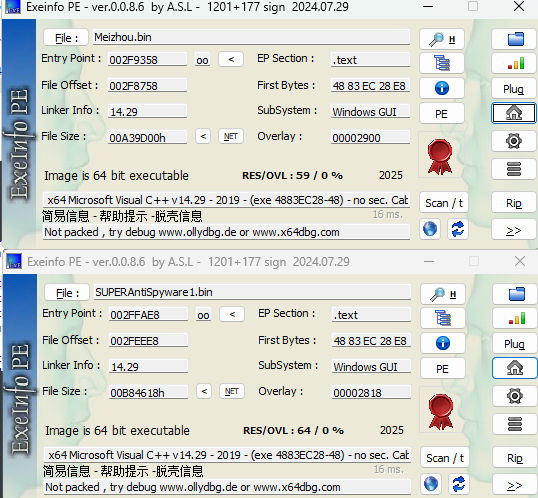Click Overlay value 00002900

pyautogui.click(x=371, y=138)
